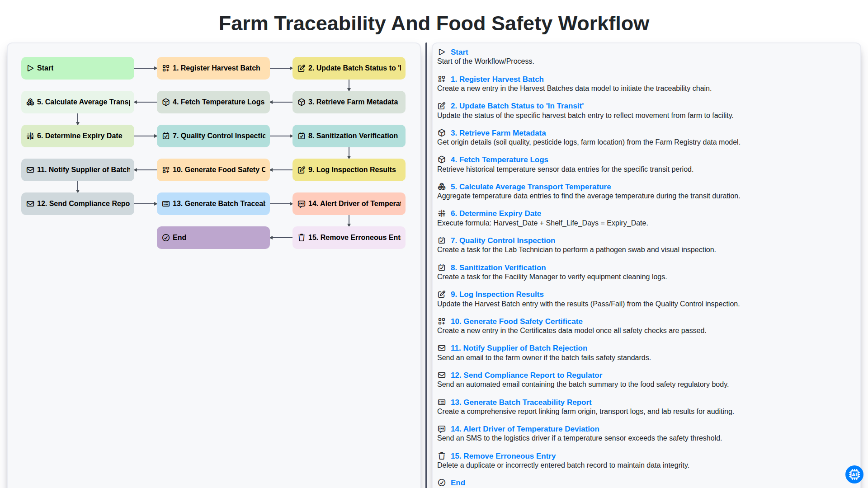The width and height of the screenshot is (868, 488).
Task: Select the 1. Register Harvest Batch node
Action: (213, 68)
